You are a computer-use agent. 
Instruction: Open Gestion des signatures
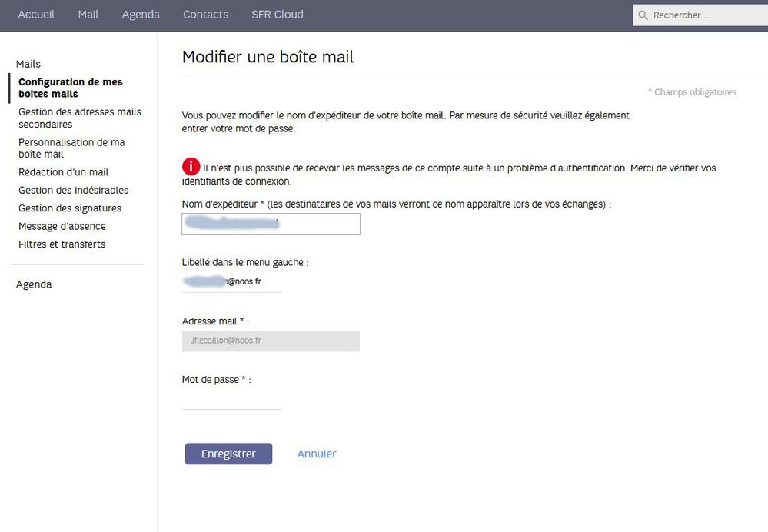point(70,208)
